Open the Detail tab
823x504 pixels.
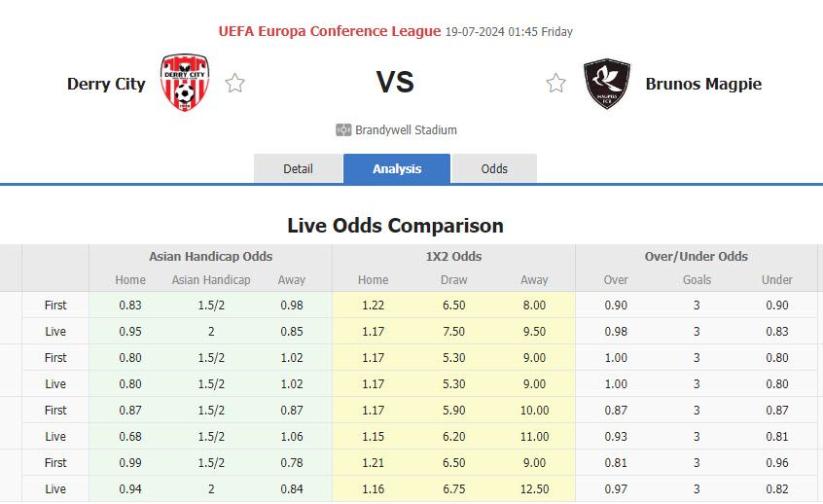298,168
